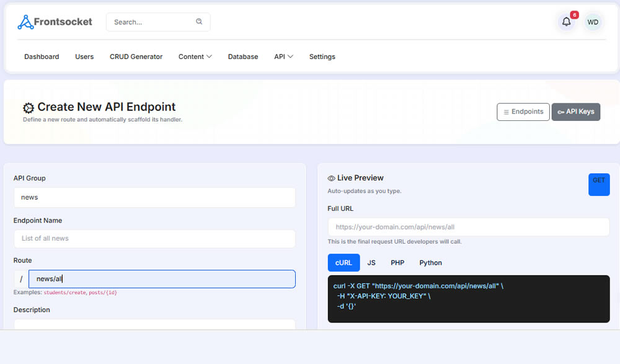The height and width of the screenshot is (364, 620).
Task: Expand the API dropdown menu
Action: (x=283, y=56)
